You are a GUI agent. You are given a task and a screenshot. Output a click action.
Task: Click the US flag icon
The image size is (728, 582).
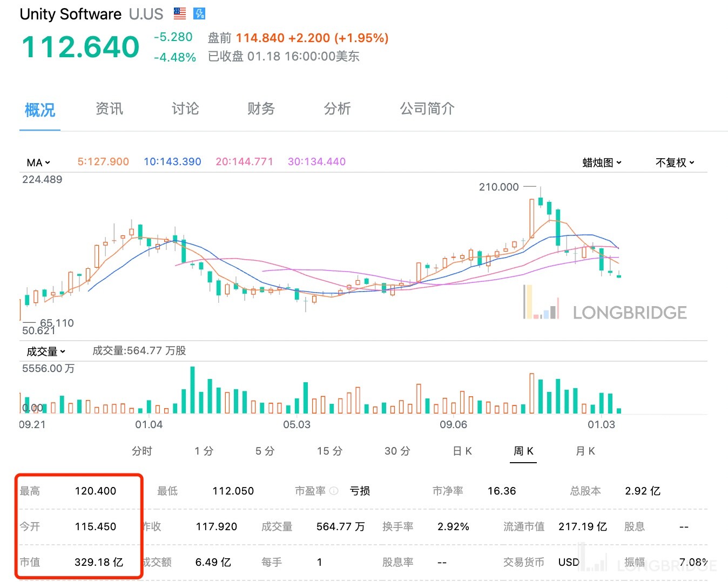[180, 13]
